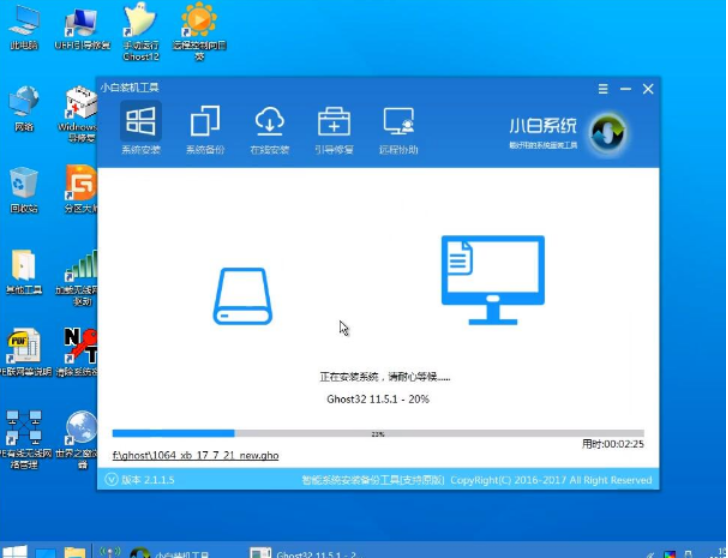Open the f:\ghost\1064_xb_17_7_21_new.gho file path link
Screen dimensions: 728x558
195,455
